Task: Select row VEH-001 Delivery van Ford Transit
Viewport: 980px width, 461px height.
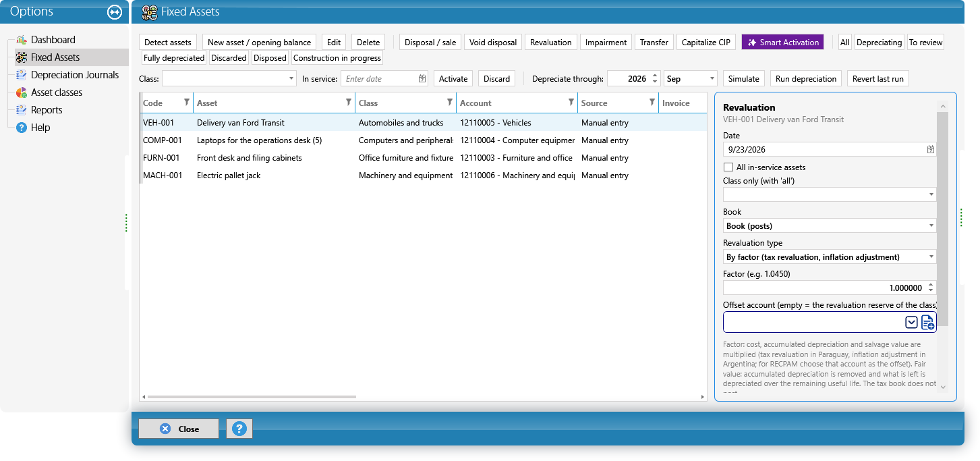Action: (424, 123)
